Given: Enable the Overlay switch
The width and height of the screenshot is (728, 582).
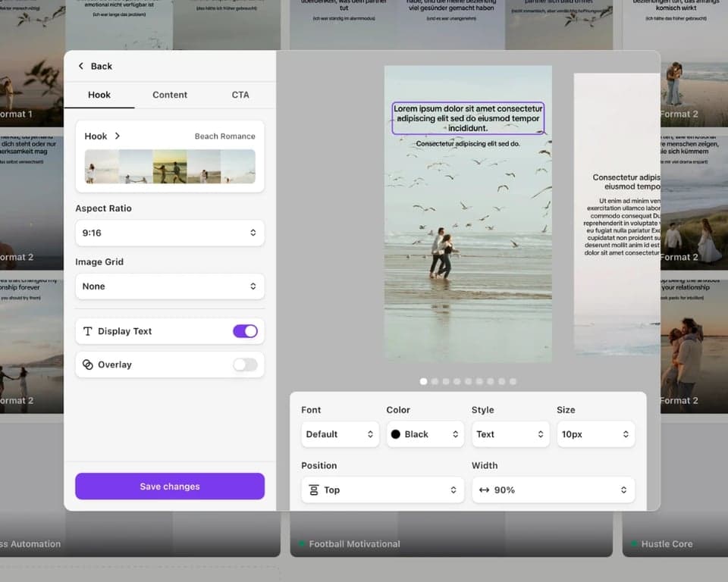Looking at the screenshot, I should point(245,365).
